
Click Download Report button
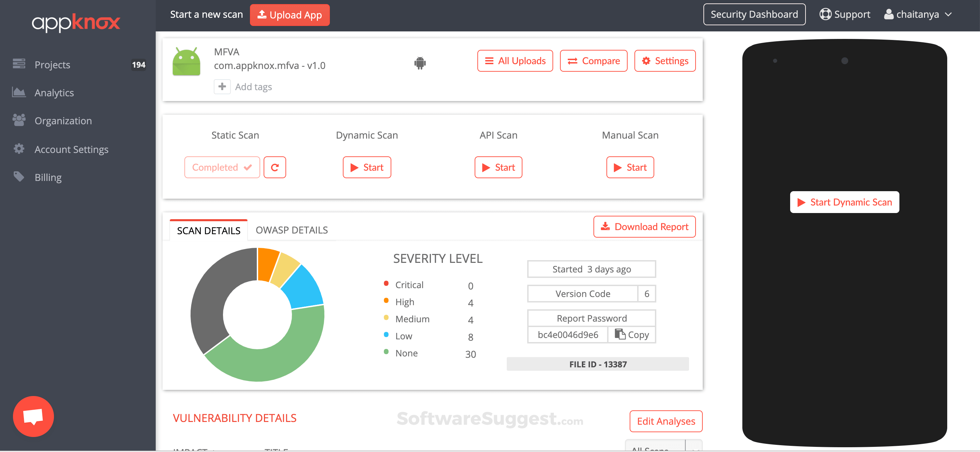[644, 227]
